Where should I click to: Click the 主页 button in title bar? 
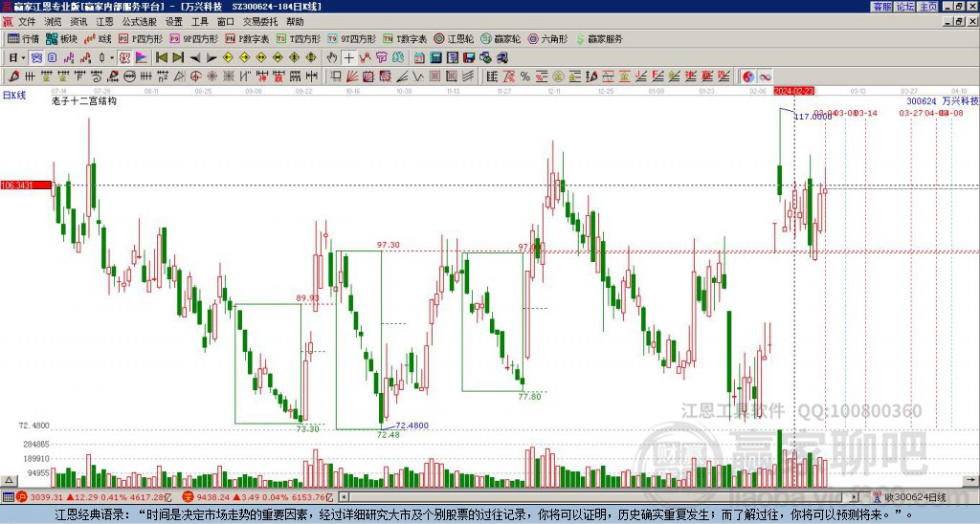[928, 7]
